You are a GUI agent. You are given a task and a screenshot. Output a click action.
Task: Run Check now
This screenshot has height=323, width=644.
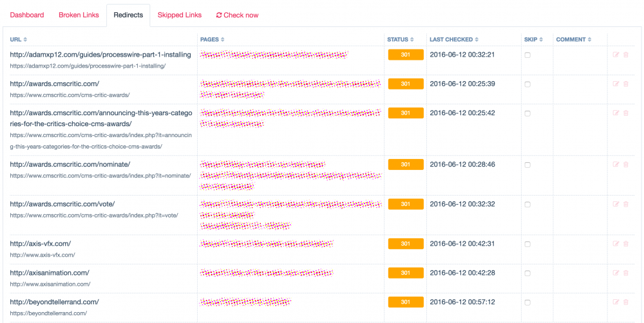pyautogui.click(x=238, y=15)
